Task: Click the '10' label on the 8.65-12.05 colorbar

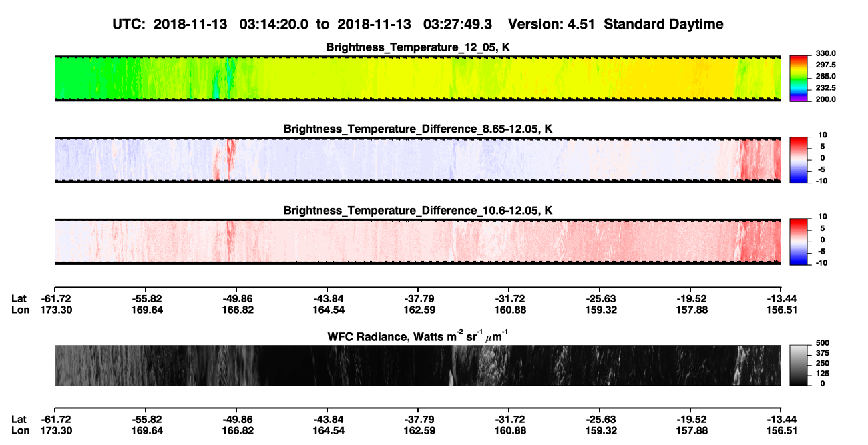Action: point(823,135)
